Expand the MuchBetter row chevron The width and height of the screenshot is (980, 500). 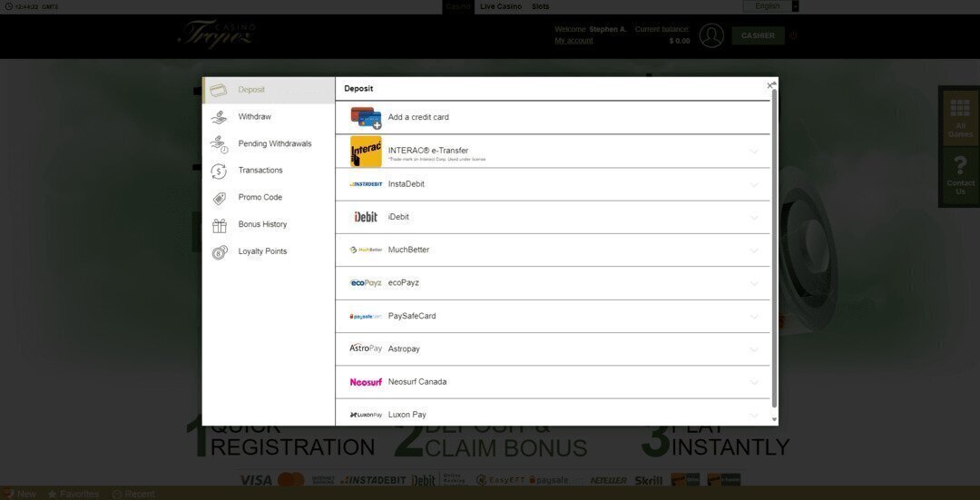coord(754,250)
